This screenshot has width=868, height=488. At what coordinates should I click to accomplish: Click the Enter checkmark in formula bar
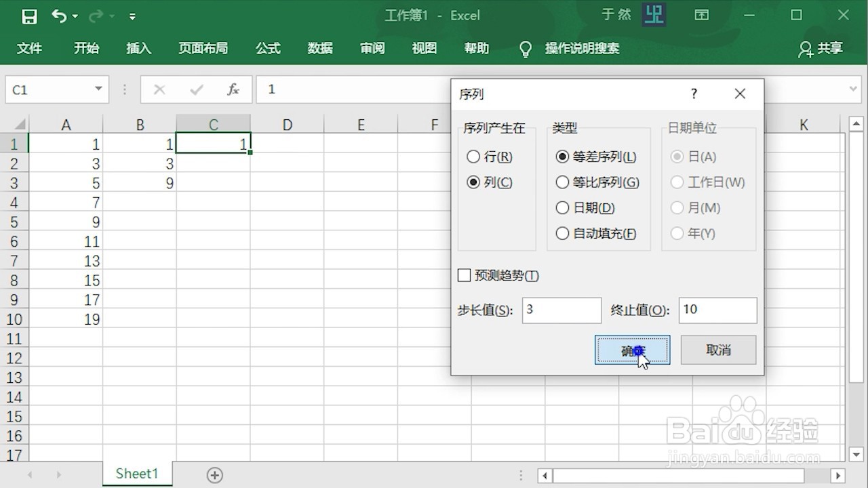click(196, 89)
